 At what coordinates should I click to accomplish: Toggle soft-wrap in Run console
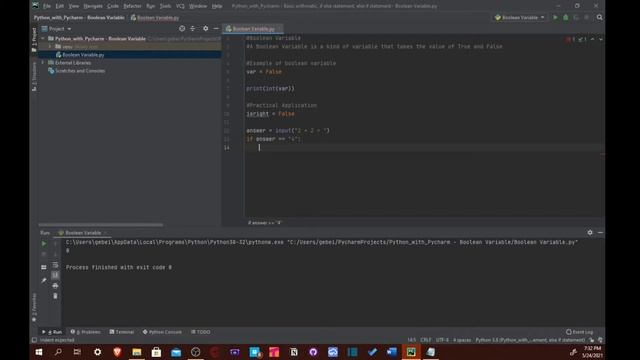[x=55, y=265]
